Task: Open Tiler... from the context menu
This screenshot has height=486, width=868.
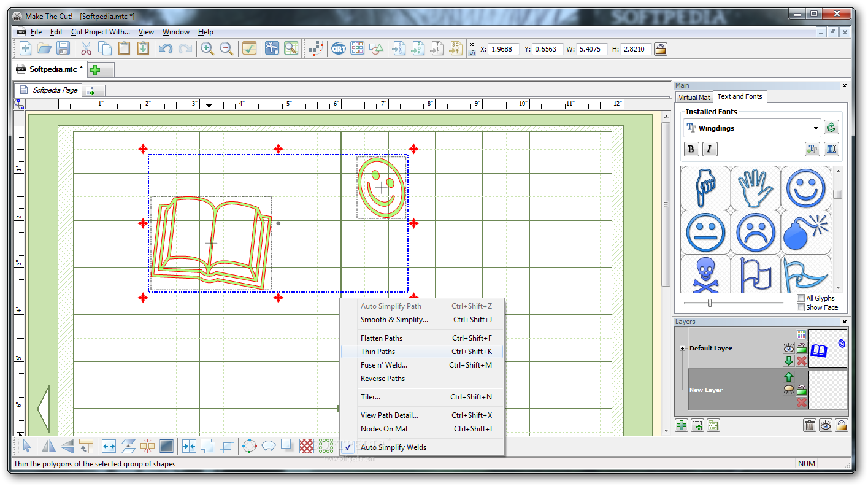Action: tap(422, 397)
